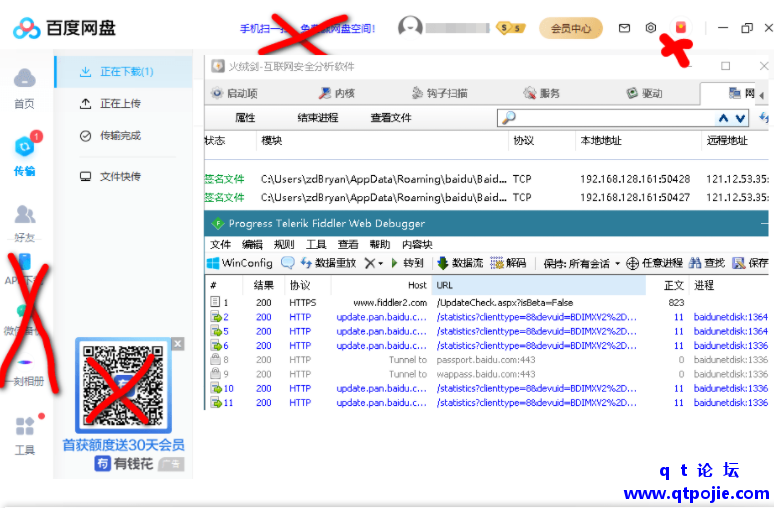Open the Hook Scan tab in Huorong Sword

[439, 93]
